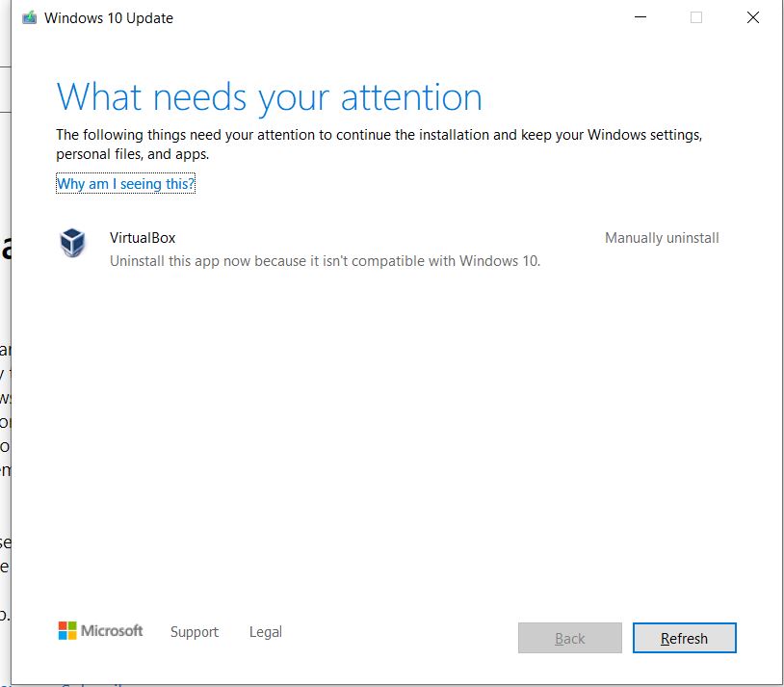Open the 'Why am I seeing this?' link
Image resolution: width=784 pixels, height=687 pixels.
tap(125, 184)
